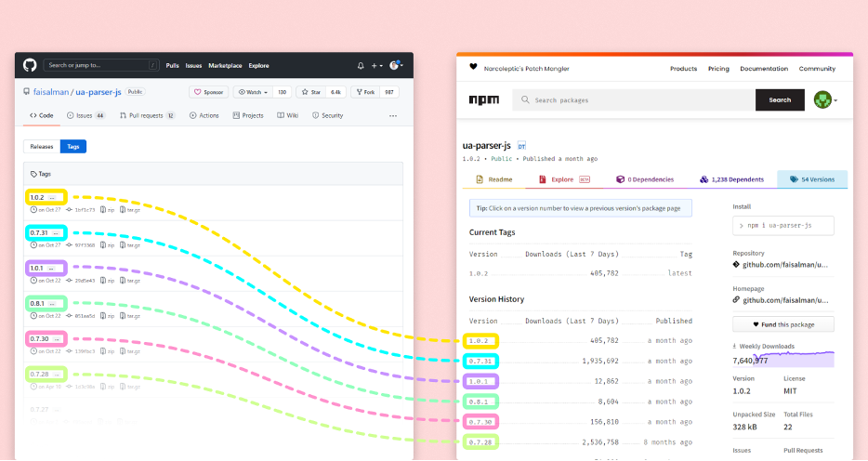Download zip for tag 1.0.2
This screenshot has height=461, width=868.
coord(108,210)
